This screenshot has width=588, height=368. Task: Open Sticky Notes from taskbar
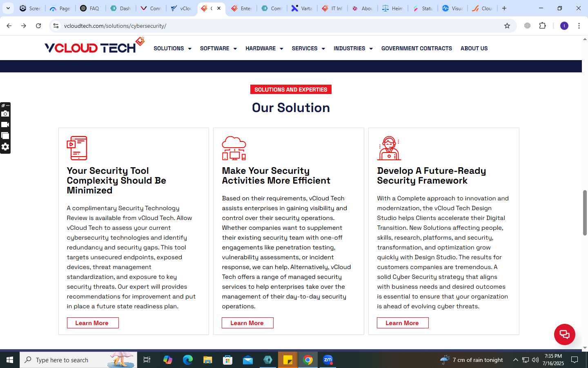point(288,360)
